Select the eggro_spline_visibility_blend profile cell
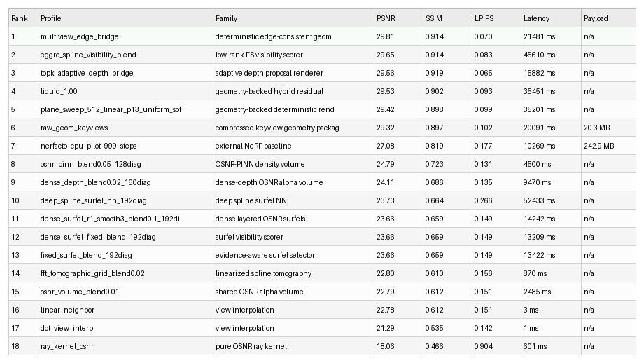644x363 pixels. 126,55
